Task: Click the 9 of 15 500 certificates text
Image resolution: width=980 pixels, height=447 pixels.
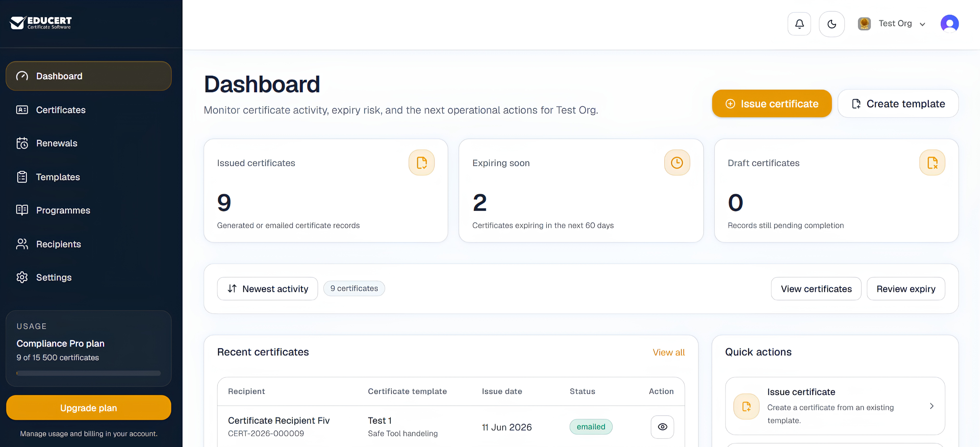Action: point(57,358)
